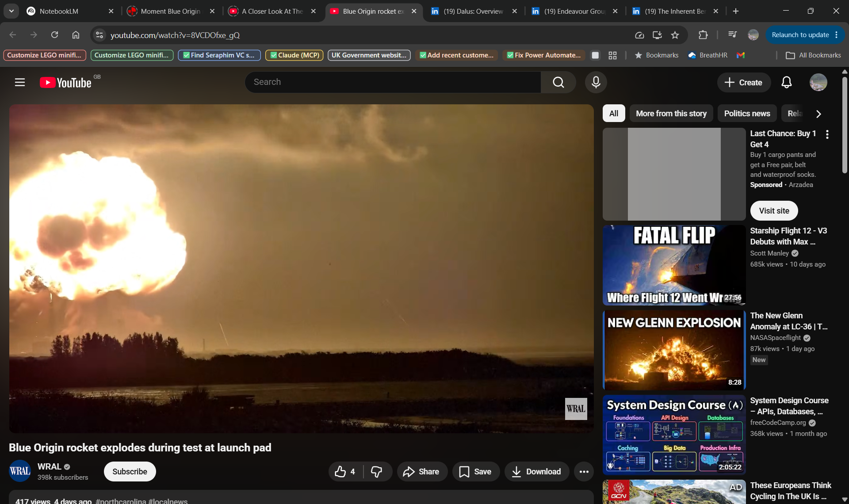Viewport: 849px width, 504px height.
Task: Open The New Glenn Anomaly video title
Action: pyautogui.click(x=789, y=321)
